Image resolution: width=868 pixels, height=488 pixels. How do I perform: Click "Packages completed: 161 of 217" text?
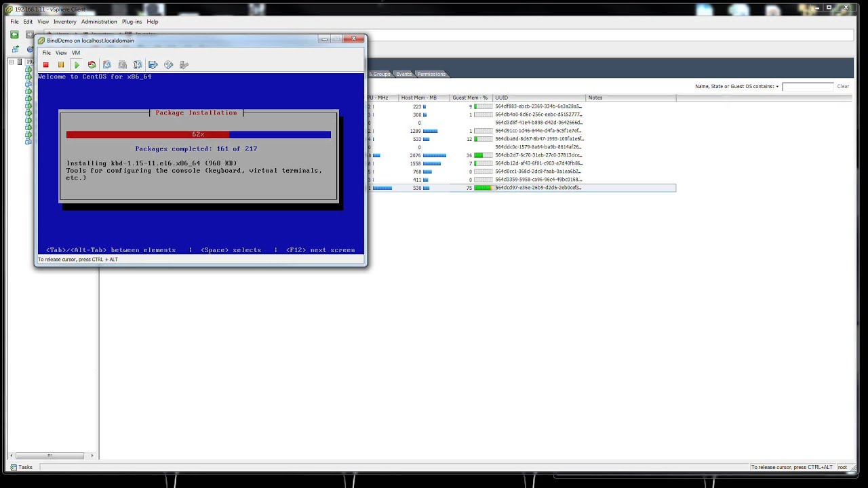point(196,148)
